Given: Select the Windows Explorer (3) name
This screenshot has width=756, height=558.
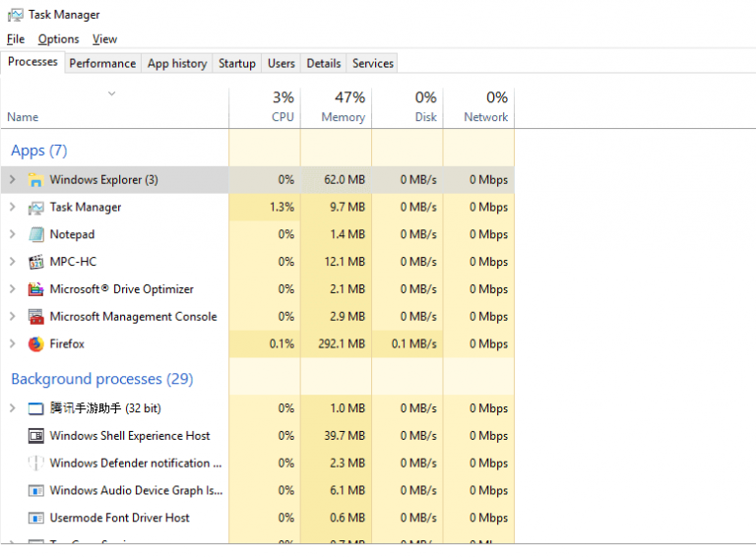Looking at the screenshot, I should (x=103, y=180).
